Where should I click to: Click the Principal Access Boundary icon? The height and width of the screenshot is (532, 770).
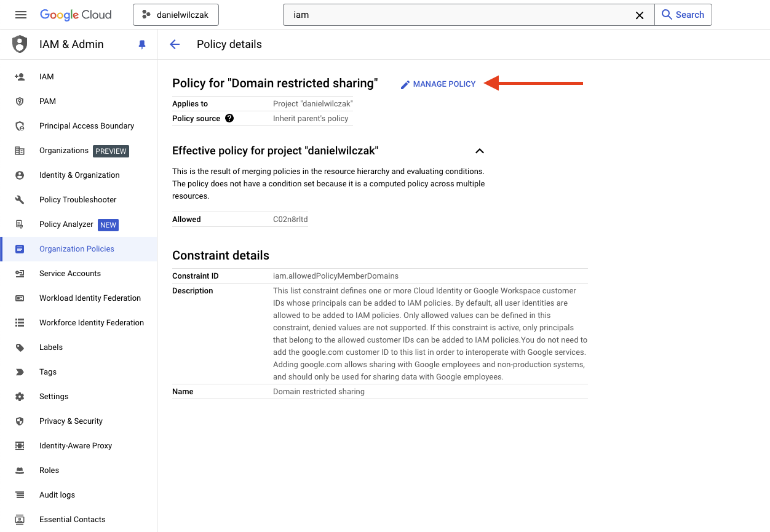20,126
